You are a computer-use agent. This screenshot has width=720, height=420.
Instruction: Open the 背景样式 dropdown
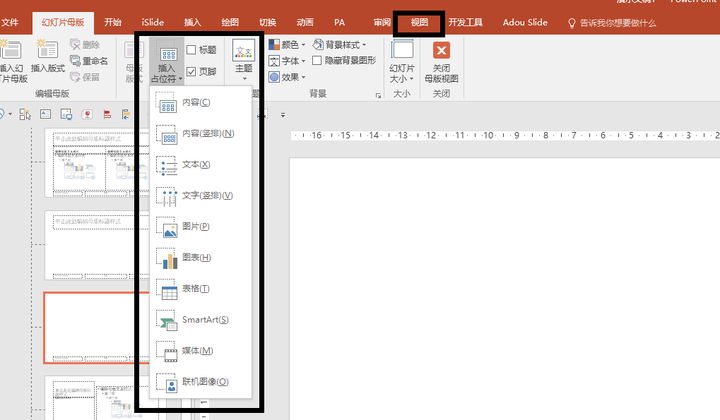[x=339, y=45]
